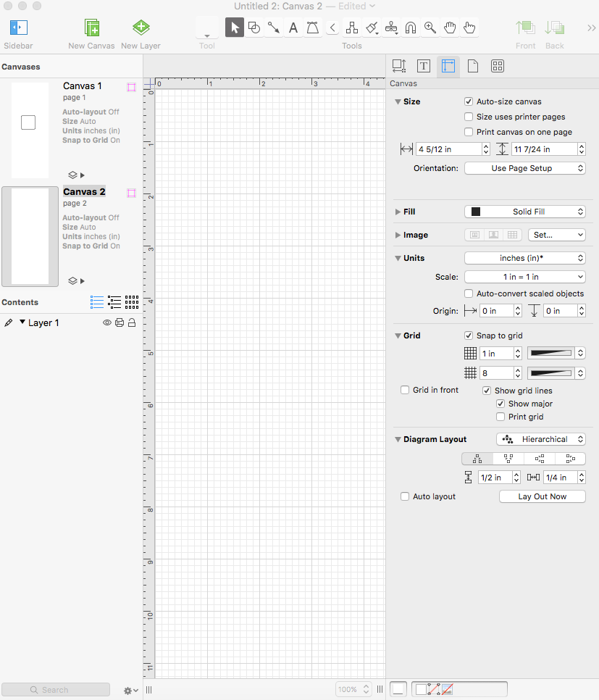This screenshot has width=599, height=700.
Task: Open major grid line color picker
Action: tap(556, 353)
